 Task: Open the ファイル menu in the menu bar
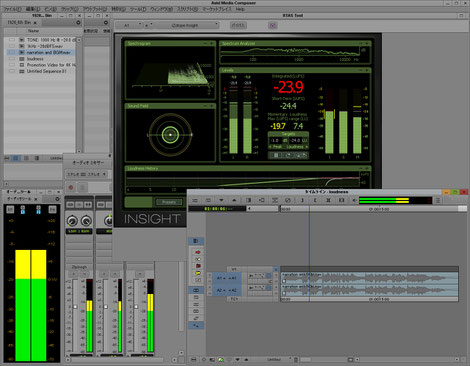13,9
